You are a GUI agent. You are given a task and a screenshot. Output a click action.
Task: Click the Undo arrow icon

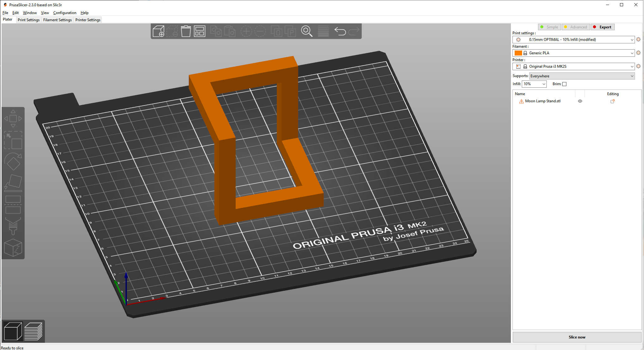[x=340, y=31]
